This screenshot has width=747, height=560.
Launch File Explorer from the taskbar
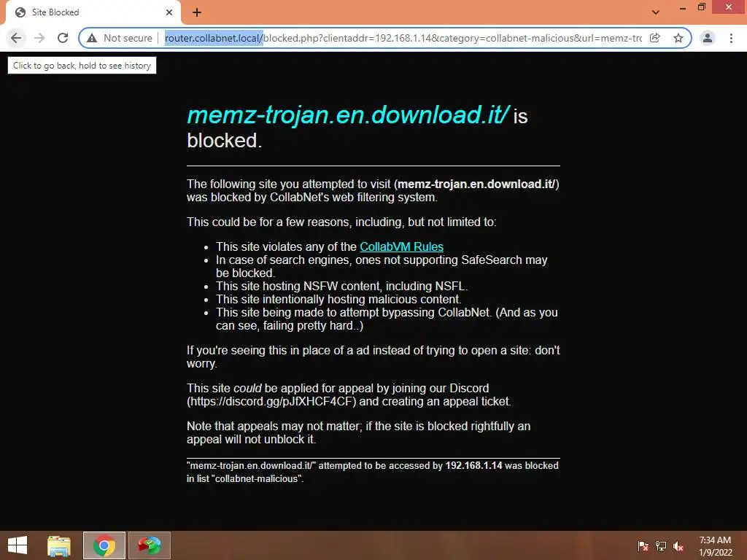point(59,545)
